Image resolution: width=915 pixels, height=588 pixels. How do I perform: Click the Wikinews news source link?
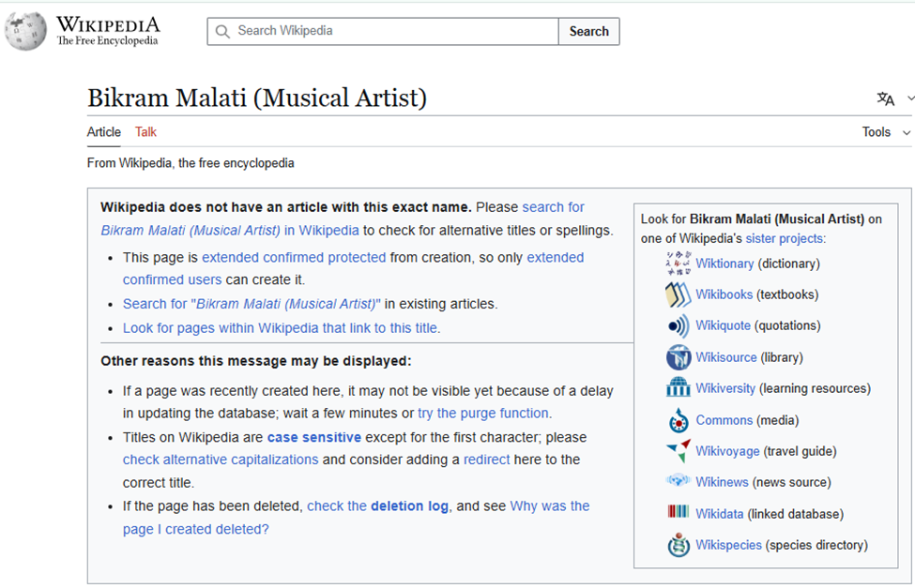pos(722,482)
